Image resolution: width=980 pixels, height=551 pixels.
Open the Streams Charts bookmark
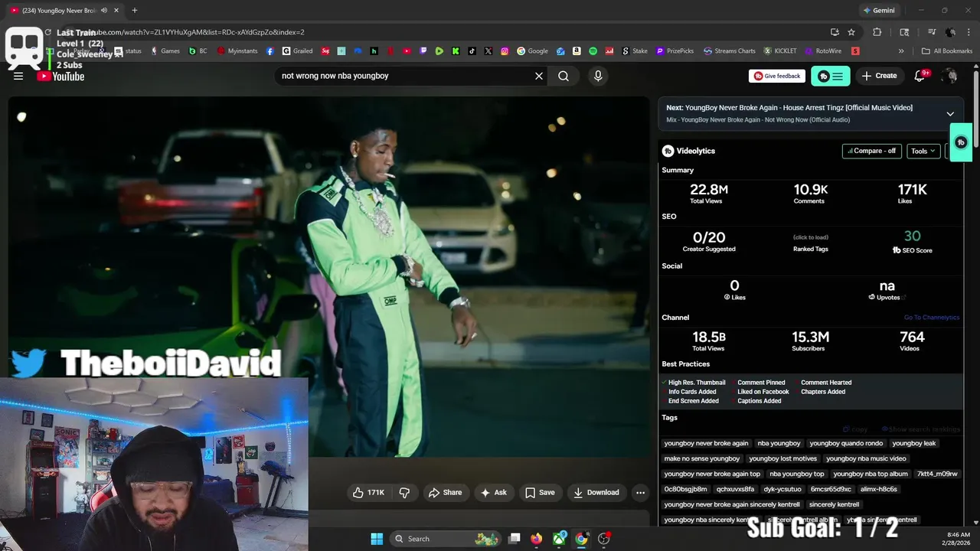tap(728, 51)
